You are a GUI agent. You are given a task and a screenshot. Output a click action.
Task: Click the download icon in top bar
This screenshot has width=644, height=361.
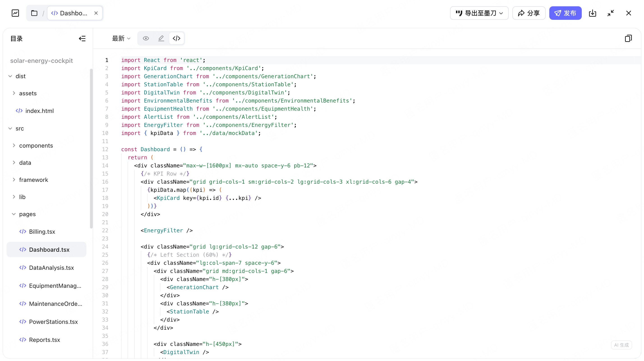click(593, 13)
